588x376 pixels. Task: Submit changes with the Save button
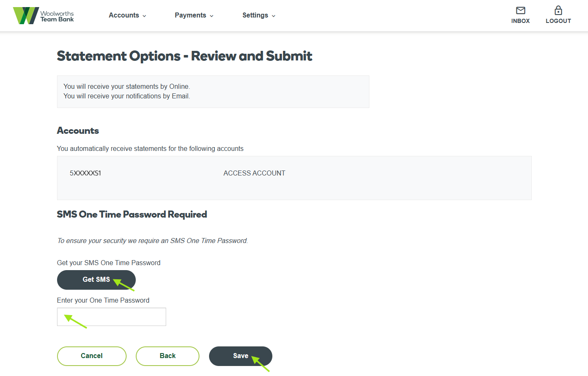pos(240,356)
